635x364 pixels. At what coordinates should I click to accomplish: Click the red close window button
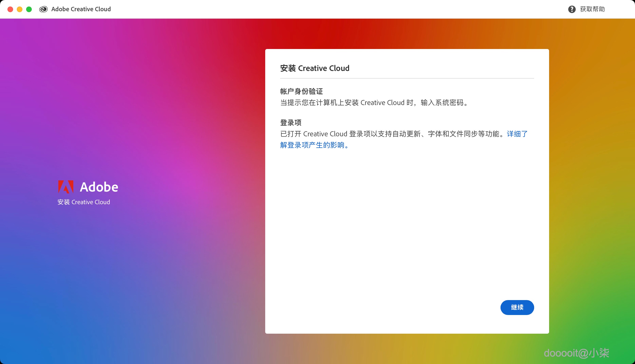[10, 9]
